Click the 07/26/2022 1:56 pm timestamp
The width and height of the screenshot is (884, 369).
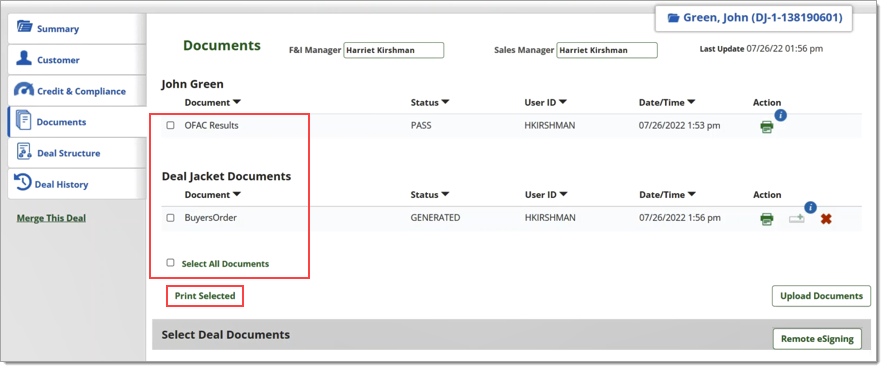click(x=679, y=218)
